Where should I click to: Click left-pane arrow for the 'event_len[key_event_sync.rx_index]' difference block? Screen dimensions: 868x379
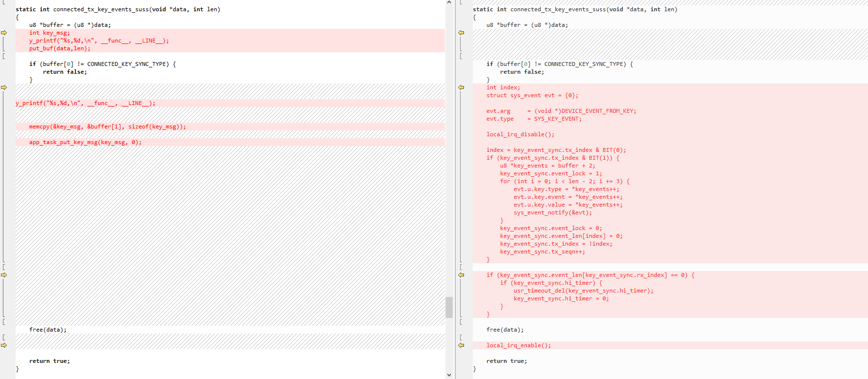[x=4, y=275]
